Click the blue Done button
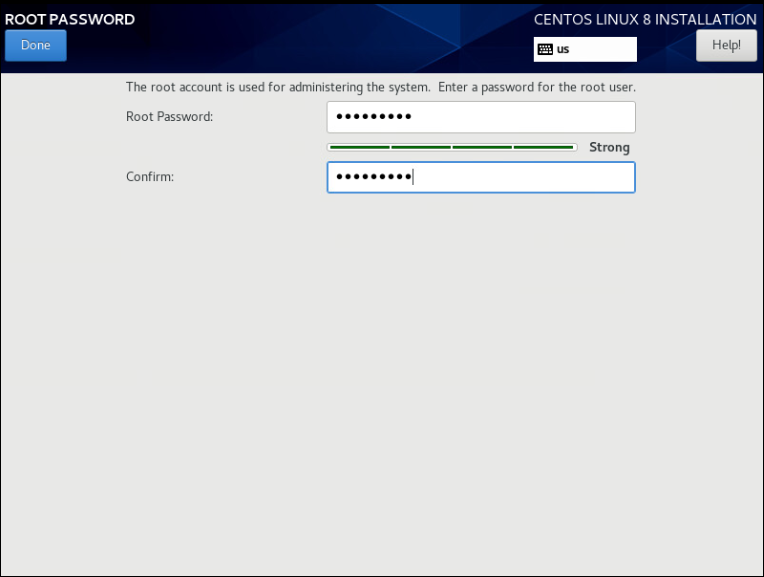 (x=36, y=45)
